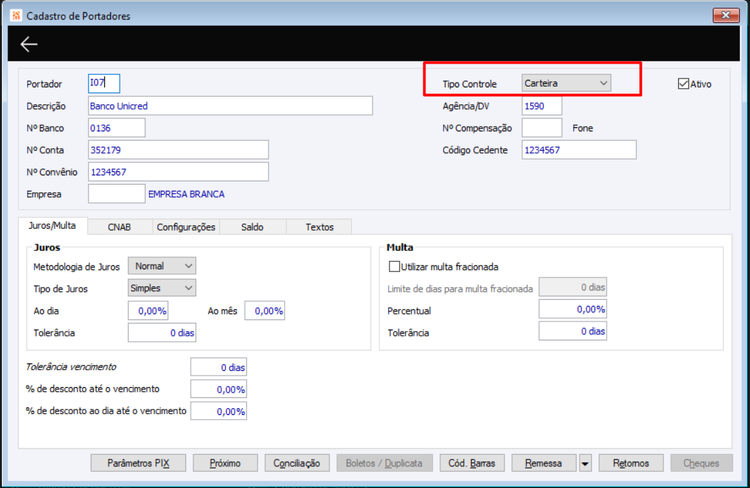
Task: Open the Textos tab
Action: pos(319,227)
